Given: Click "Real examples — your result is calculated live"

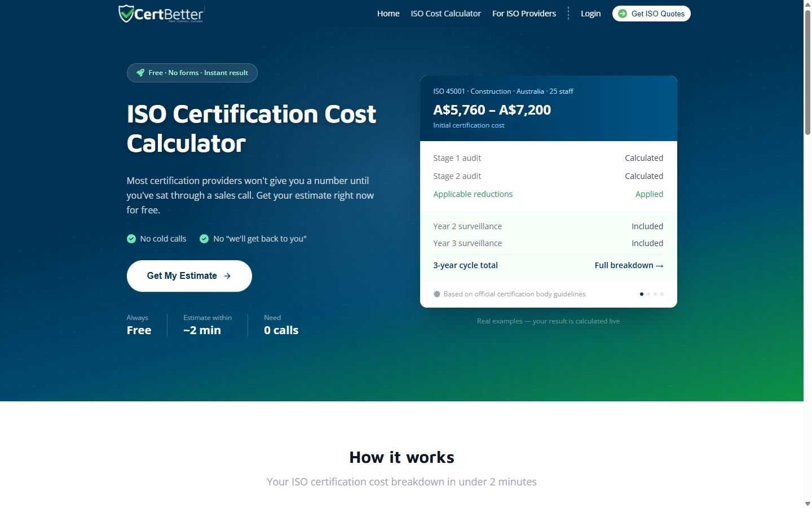Looking at the screenshot, I should 549,321.
